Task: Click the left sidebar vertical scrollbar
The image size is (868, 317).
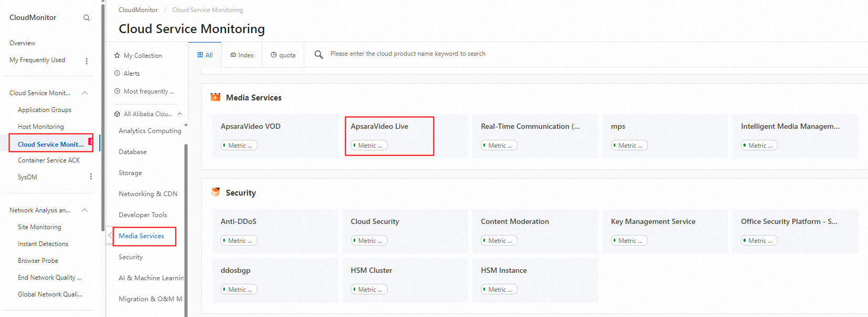Action: tap(102, 117)
